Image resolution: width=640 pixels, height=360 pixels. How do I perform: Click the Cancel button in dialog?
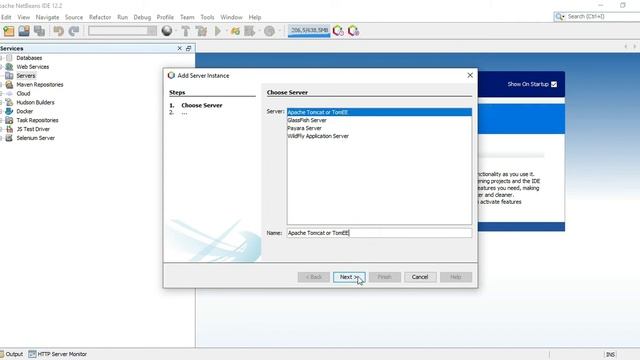point(420,277)
